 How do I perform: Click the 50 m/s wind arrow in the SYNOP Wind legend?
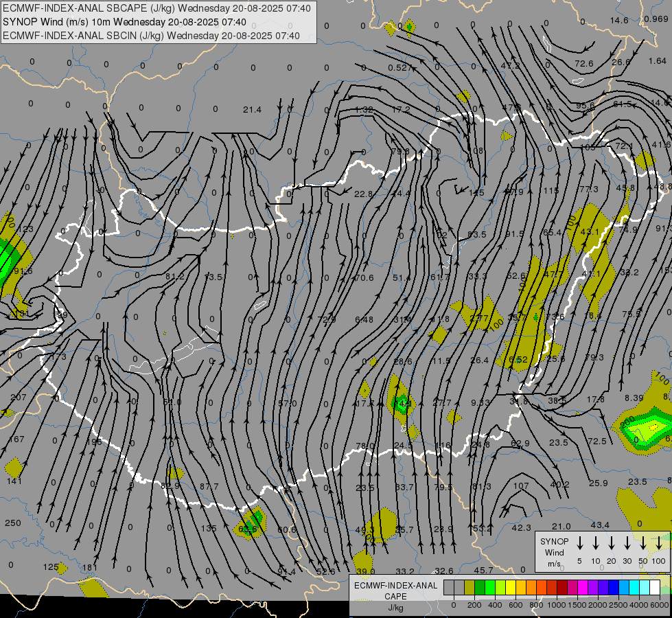tap(643, 542)
